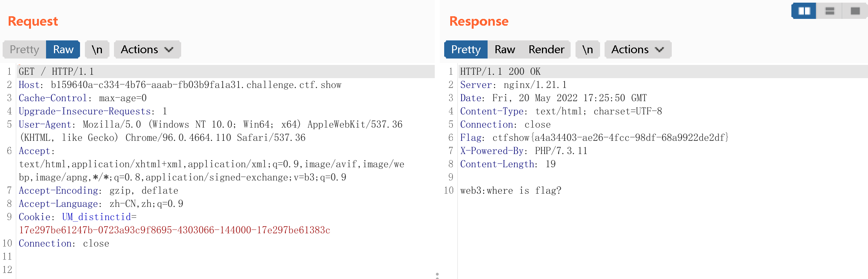The height and width of the screenshot is (279, 868).
Task: Place cursor on the Host header value
Action: pyautogui.click(x=196, y=85)
